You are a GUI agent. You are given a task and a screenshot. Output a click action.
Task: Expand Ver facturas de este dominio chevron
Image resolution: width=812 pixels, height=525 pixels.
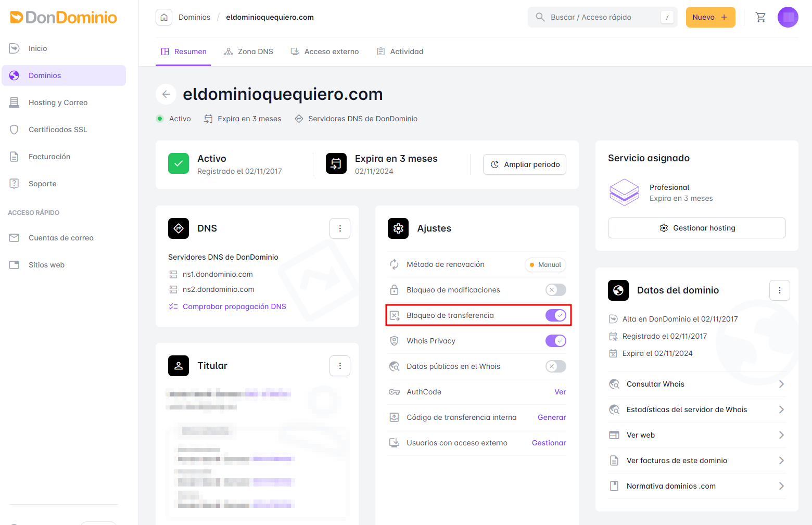[781, 460]
